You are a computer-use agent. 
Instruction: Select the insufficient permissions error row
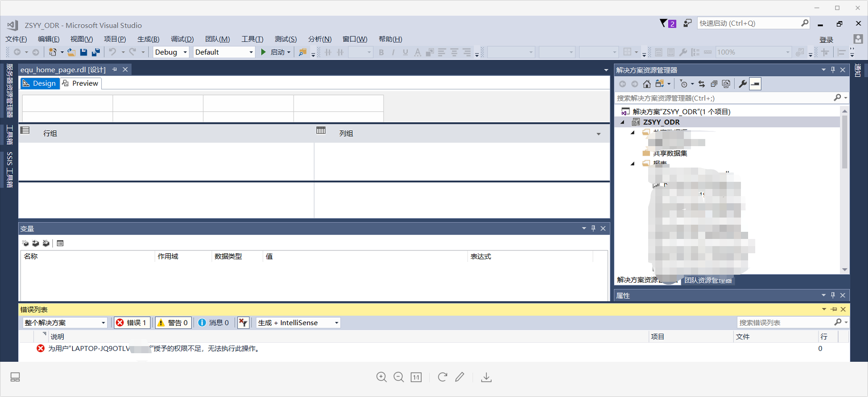click(x=433, y=348)
